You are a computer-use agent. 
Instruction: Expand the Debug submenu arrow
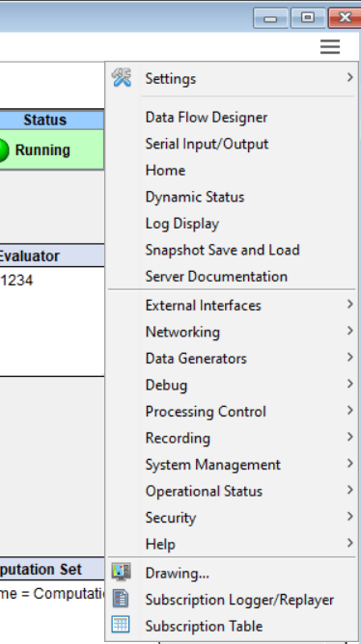tap(349, 384)
